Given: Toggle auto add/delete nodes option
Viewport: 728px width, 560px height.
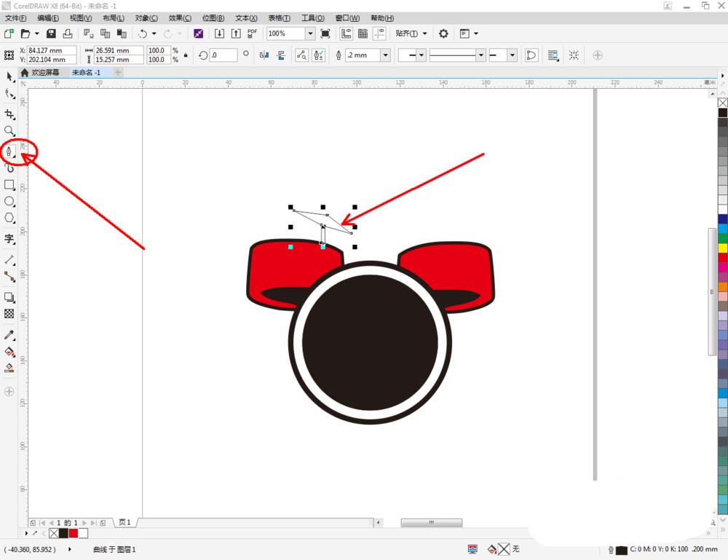Looking at the screenshot, I should click(319, 55).
